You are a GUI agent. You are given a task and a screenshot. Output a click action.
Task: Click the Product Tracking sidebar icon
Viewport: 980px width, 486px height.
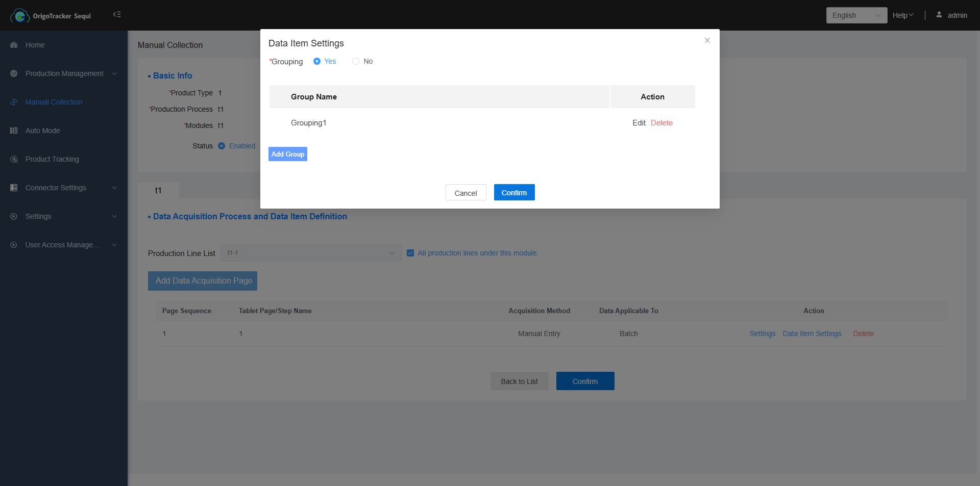(x=14, y=159)
